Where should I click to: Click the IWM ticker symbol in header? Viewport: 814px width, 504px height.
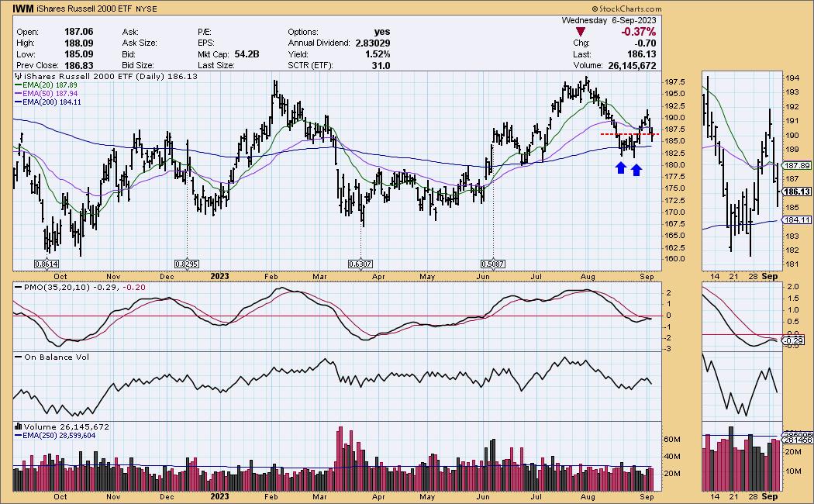[22, 9]
